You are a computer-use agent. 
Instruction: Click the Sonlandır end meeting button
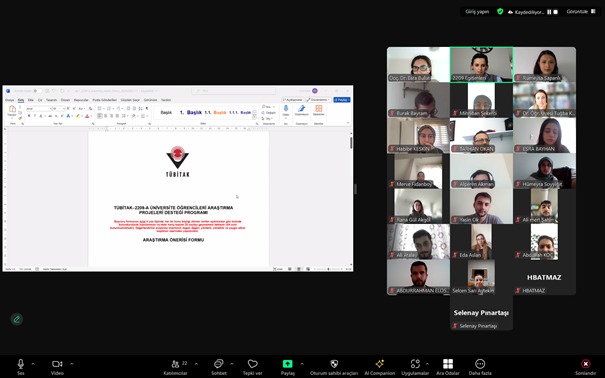(x=586, y=367)
